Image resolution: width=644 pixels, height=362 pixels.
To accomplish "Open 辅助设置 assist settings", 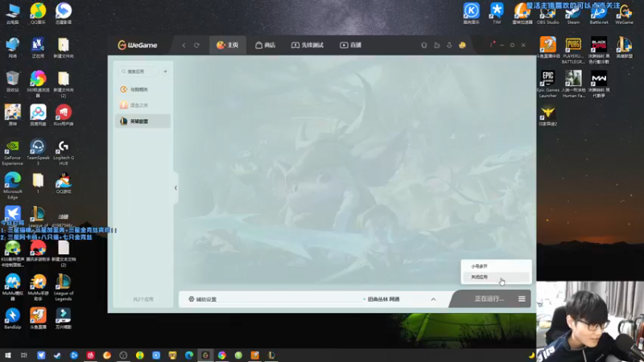I will coord(203,299).
